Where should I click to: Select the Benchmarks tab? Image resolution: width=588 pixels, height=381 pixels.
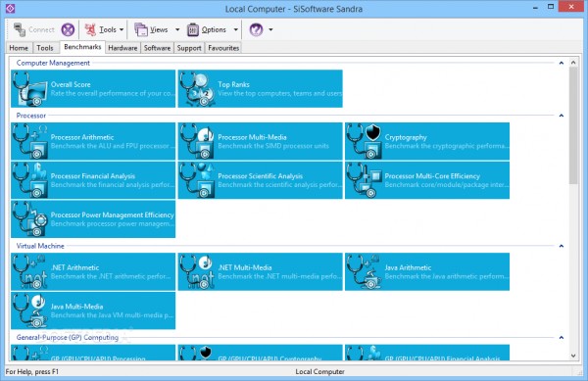tap(82, 47)
